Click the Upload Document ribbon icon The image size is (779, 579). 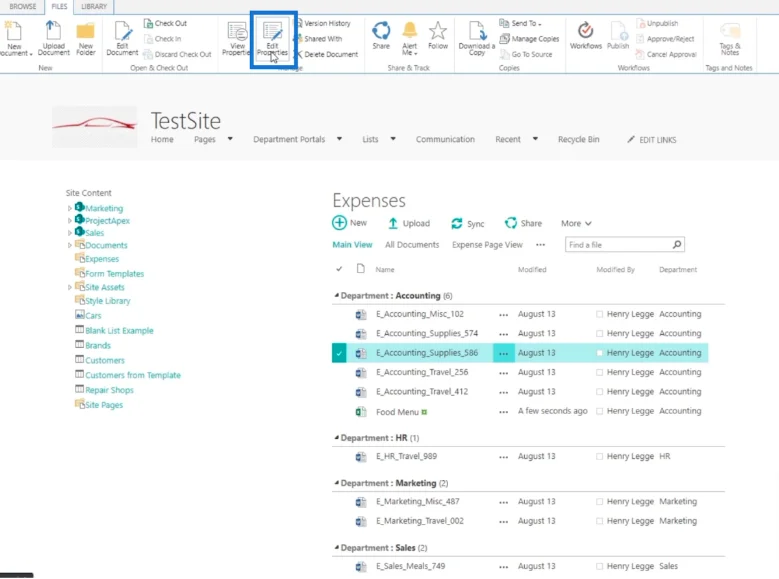tap(53, 38)
